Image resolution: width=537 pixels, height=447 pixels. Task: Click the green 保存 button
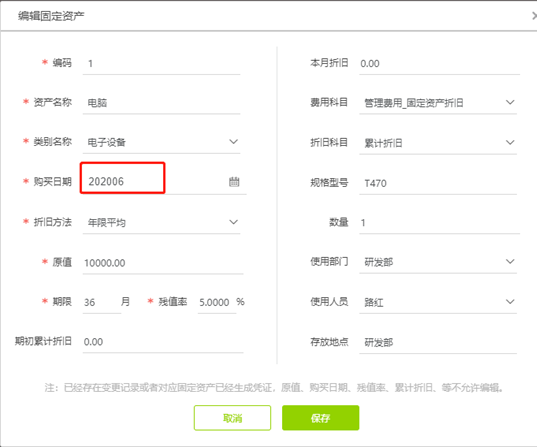click(x=321, y=418)
